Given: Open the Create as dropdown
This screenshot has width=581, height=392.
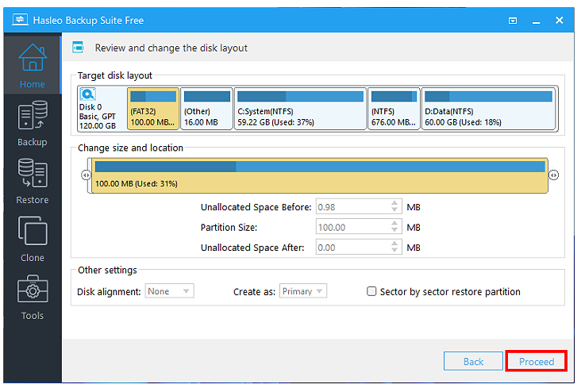Looking at the screenshot, I should click(303, 291).
